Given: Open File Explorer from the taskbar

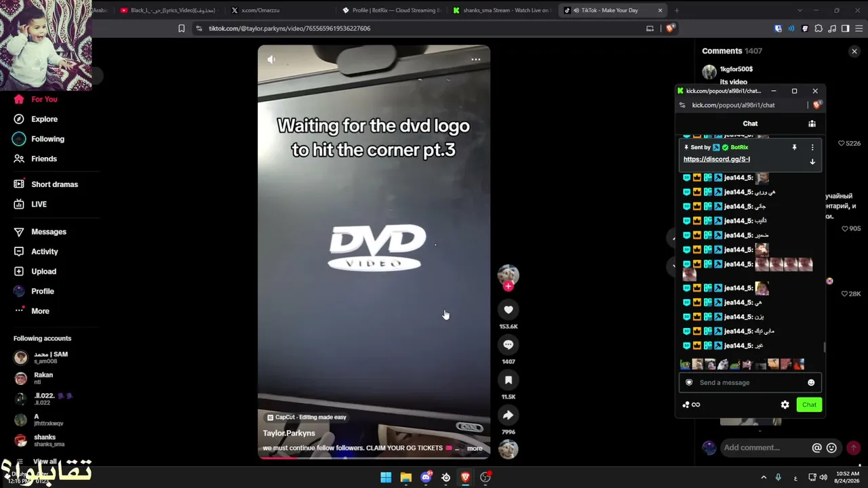Looking at the screenshot, I should [x=406, y=477].
